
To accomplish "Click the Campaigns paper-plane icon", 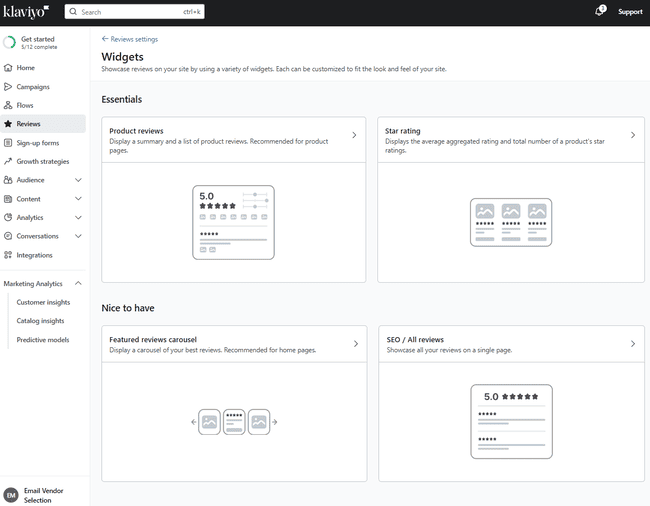I will pyautogui.click(x=8, y=87).
